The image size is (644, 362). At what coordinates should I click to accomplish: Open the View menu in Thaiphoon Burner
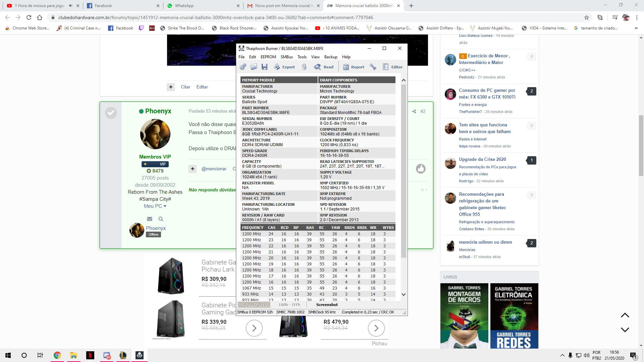[315, 57]
